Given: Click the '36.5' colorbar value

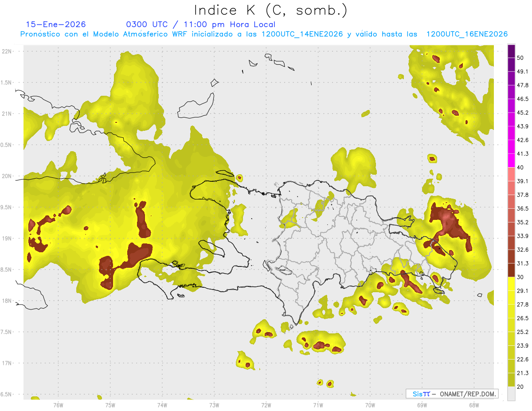Looking at the screenshot, I should [x=523, y=208].
